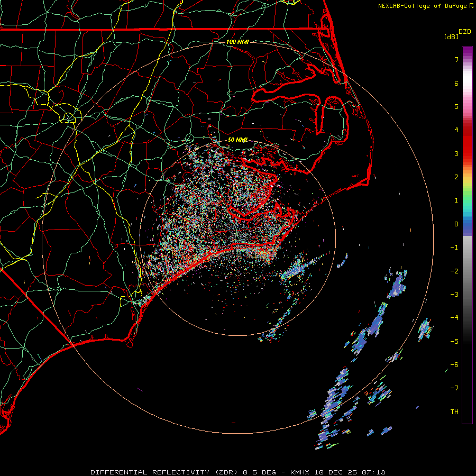
Task: Click the 10 DEC 25 07:18 timestamp
Action: point(350,472)
